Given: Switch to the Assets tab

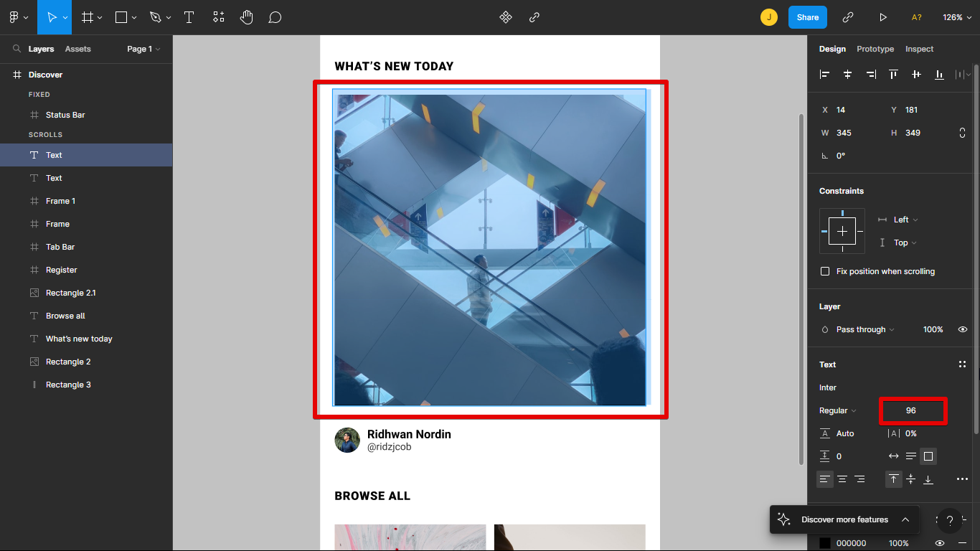Looking at the screenshot, I should point(77,49).
